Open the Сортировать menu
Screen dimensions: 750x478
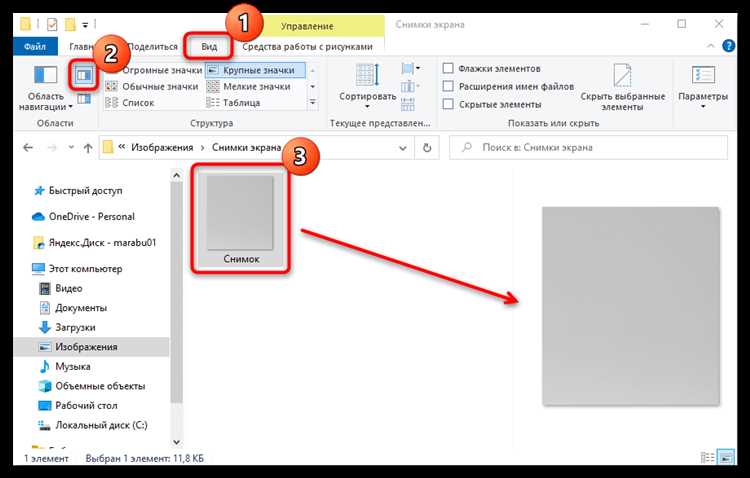(367, 87)
